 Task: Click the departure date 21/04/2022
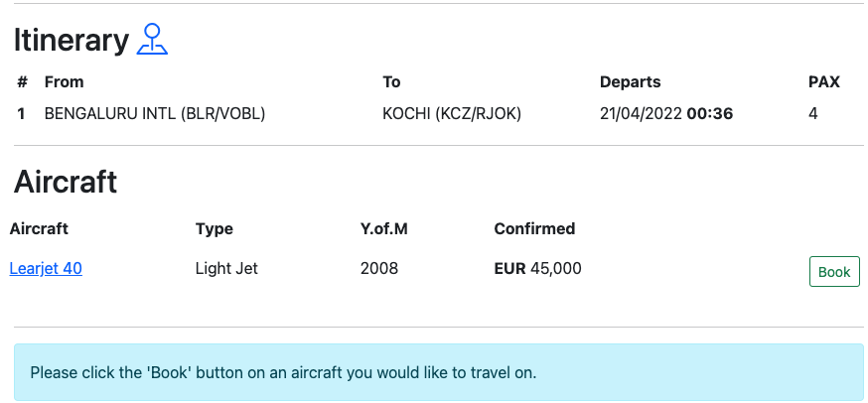click(x=641, y=114)
